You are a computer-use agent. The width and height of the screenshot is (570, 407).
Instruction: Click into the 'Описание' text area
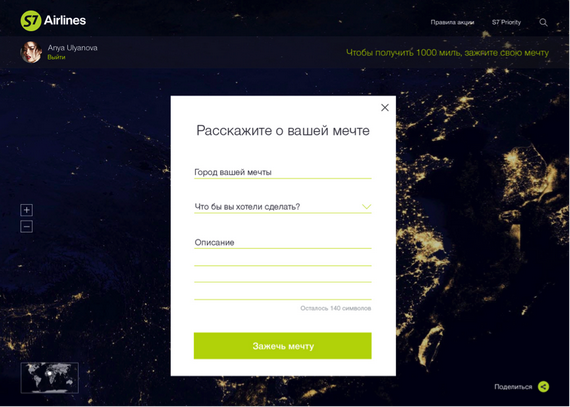pos(282,269)
